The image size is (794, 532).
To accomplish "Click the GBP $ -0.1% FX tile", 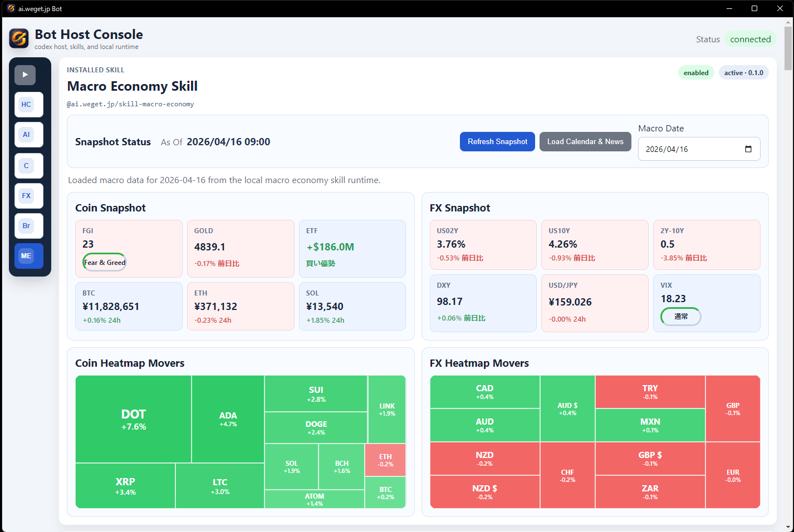I will point(650,459).
